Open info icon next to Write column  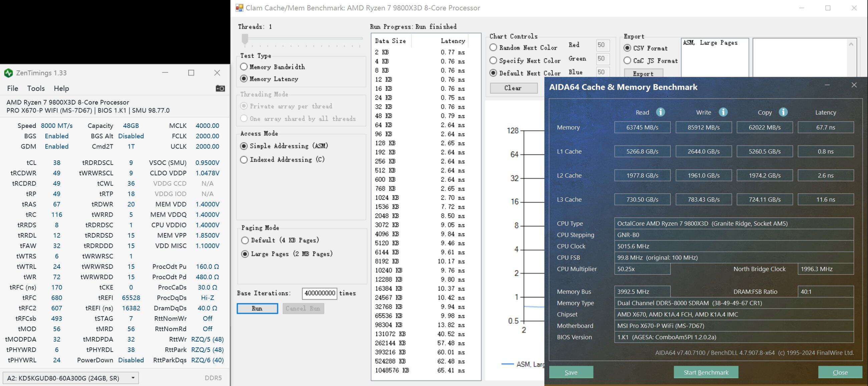click(x=723, y=112)
